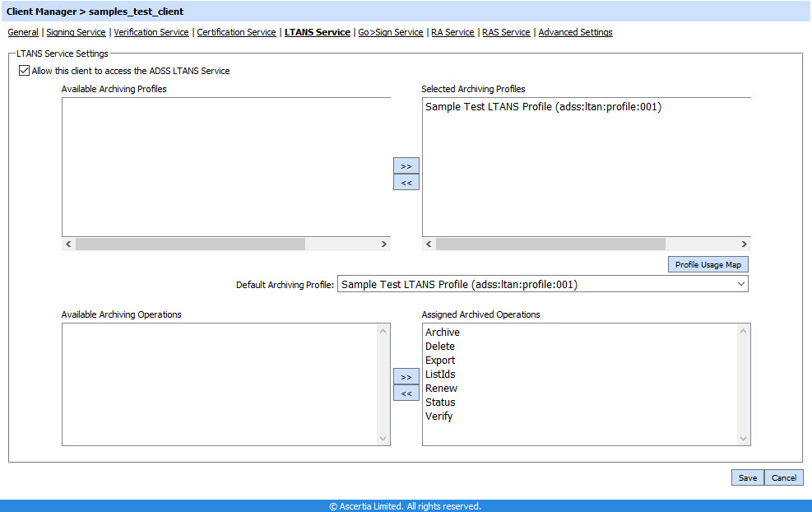This screenshot has width=812, height=512.
Task: Remove selected profile with upper << button
Action: tap(406, 182)
